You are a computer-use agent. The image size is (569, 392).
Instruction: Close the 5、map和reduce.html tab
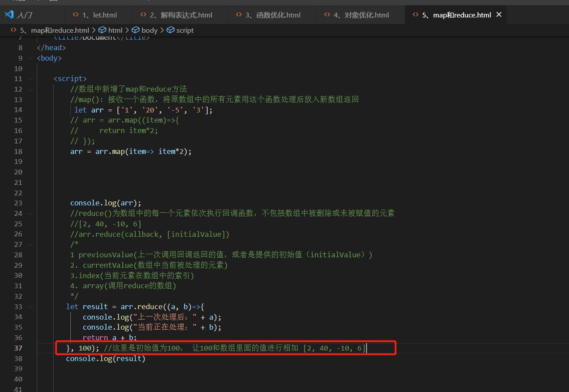tap(499, 14)
